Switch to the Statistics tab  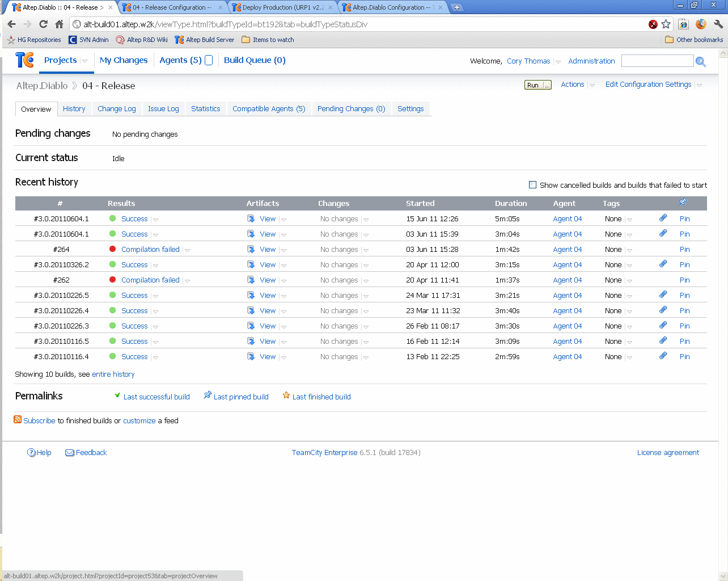tap(205, 109)
